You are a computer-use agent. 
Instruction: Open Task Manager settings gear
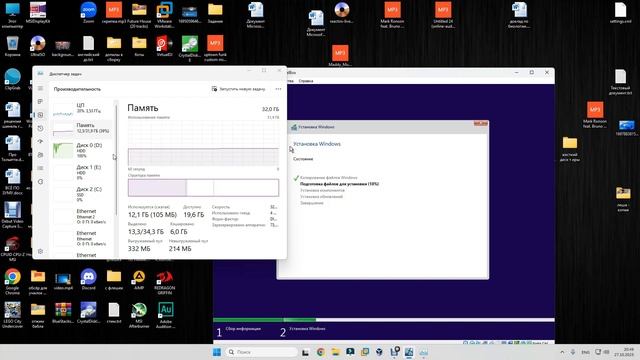tap(40, 251)
